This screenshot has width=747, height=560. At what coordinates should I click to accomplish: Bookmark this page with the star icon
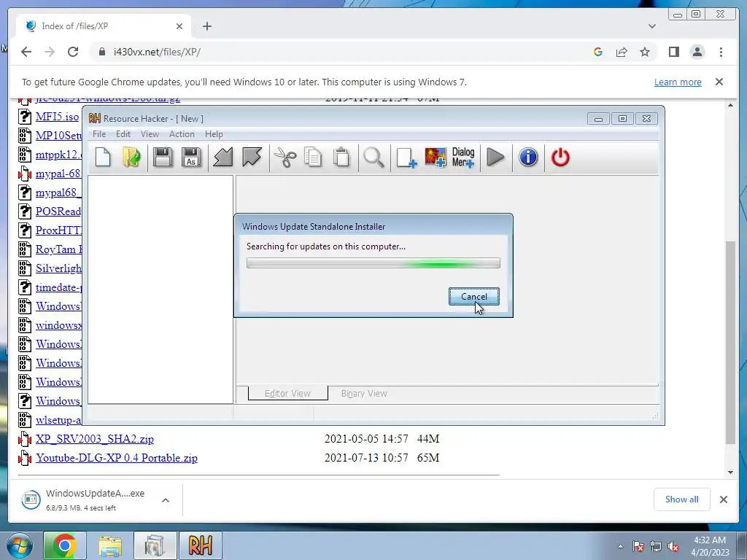645,52
